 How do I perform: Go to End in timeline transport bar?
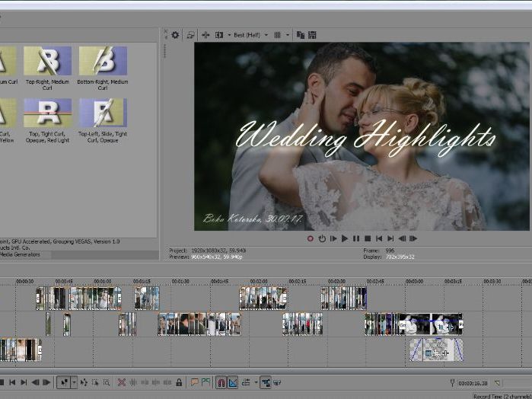coord(24,383)
